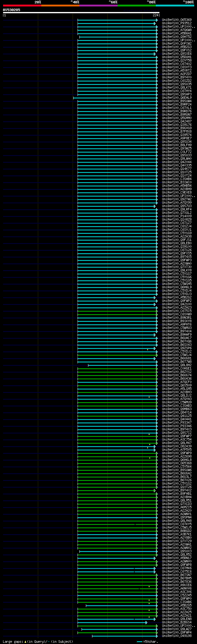This screenshot has width=197, height=644.
Task: Click the UniRef100_Q6EAL9 label
Action: [x=177, y=98]
